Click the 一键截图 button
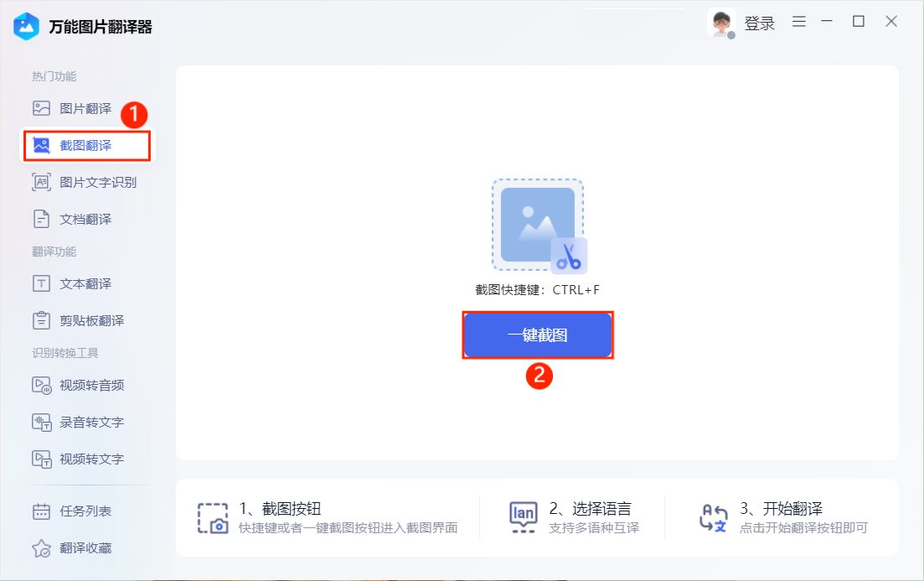924x581 pixels. [537, 335]
